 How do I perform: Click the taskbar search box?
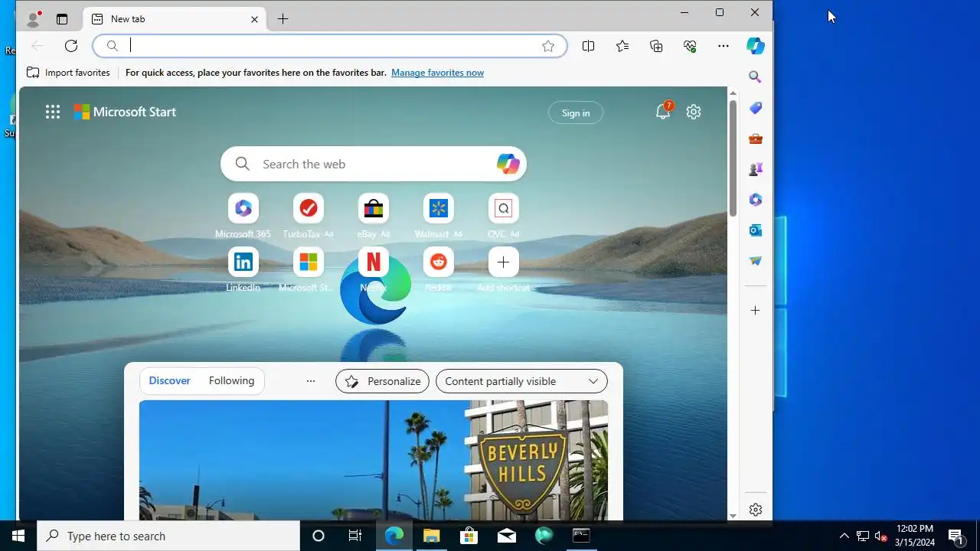[168, 536]
